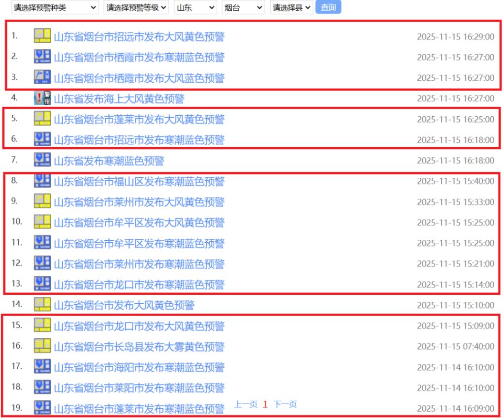Open 山东省发布海上大风黄色预警 link
Screen dimensions: 504x420
(119, 99)
